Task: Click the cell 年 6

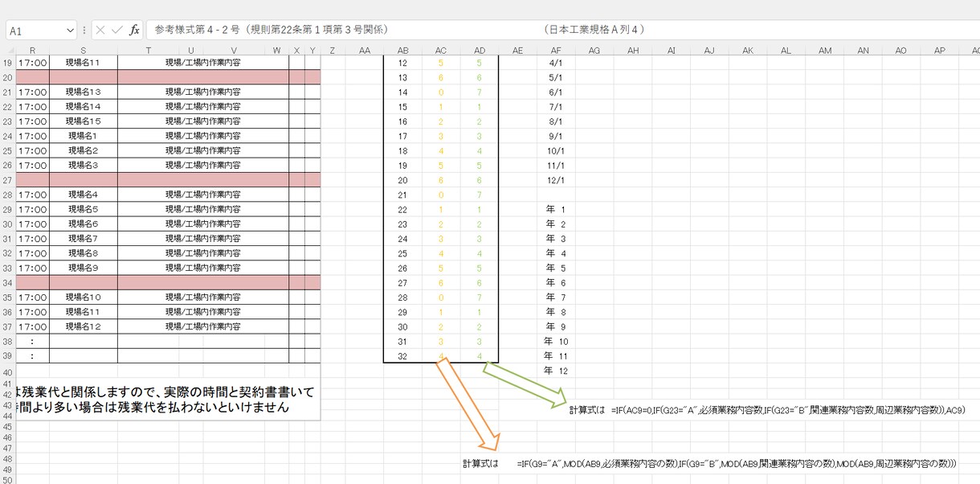Action: pyautogui.click(x=556, y=282)
